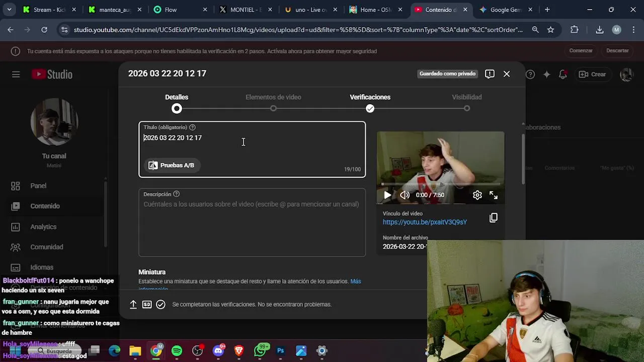Switch to the Google Gemini tab

pos(507,10)
